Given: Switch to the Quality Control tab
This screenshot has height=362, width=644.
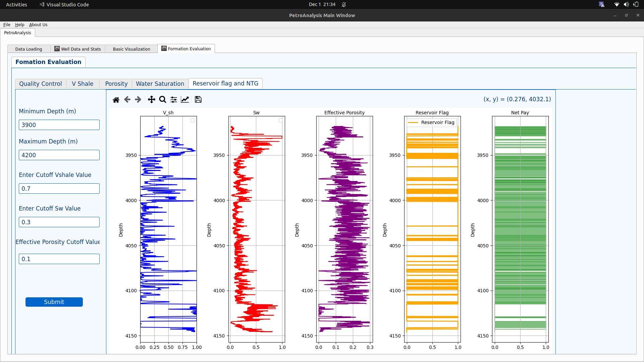Looking at the screenshot, I should click(40, 83).
